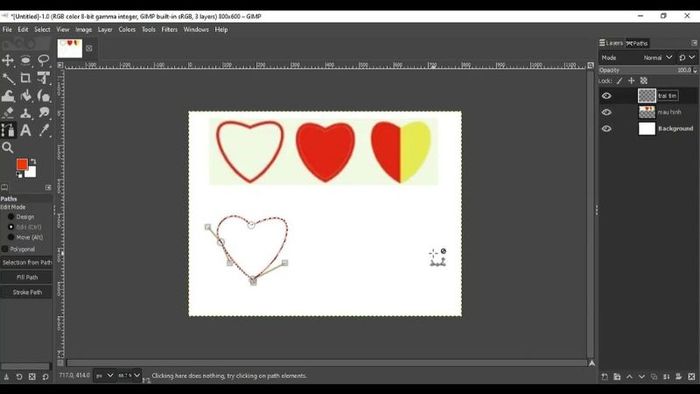Select the image tab thumbnail

[70, 48]
